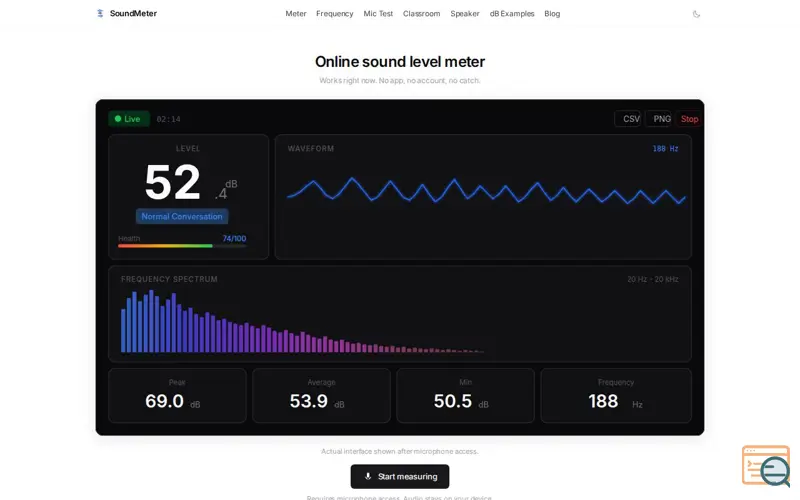Open the Frequency nav item
This screenshot has height=500, width=800.
pyautogui.click(x=335, y=14)
